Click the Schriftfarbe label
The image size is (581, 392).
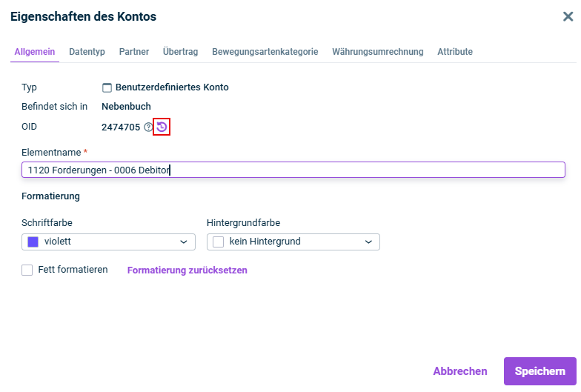click(47, 222)
